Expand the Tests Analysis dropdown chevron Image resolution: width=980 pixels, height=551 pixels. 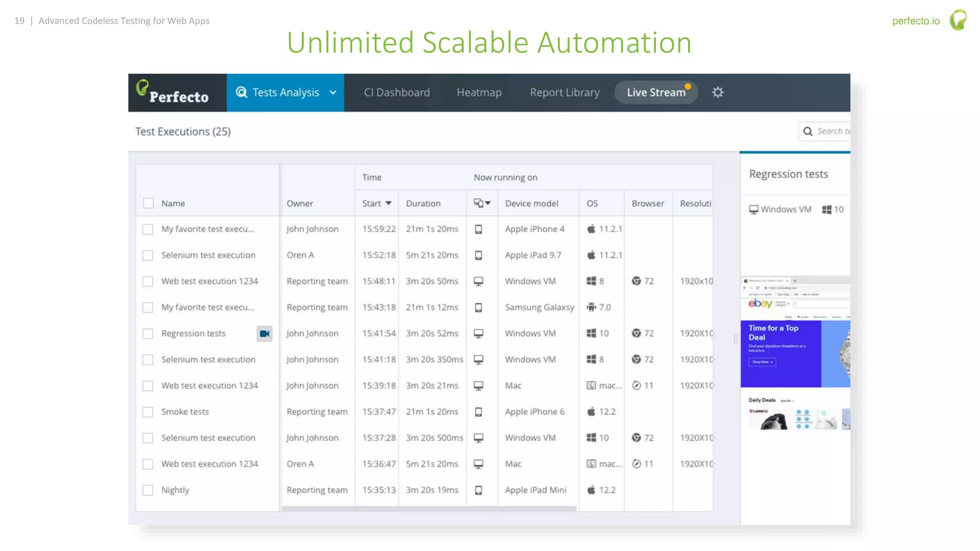point(333,93)
